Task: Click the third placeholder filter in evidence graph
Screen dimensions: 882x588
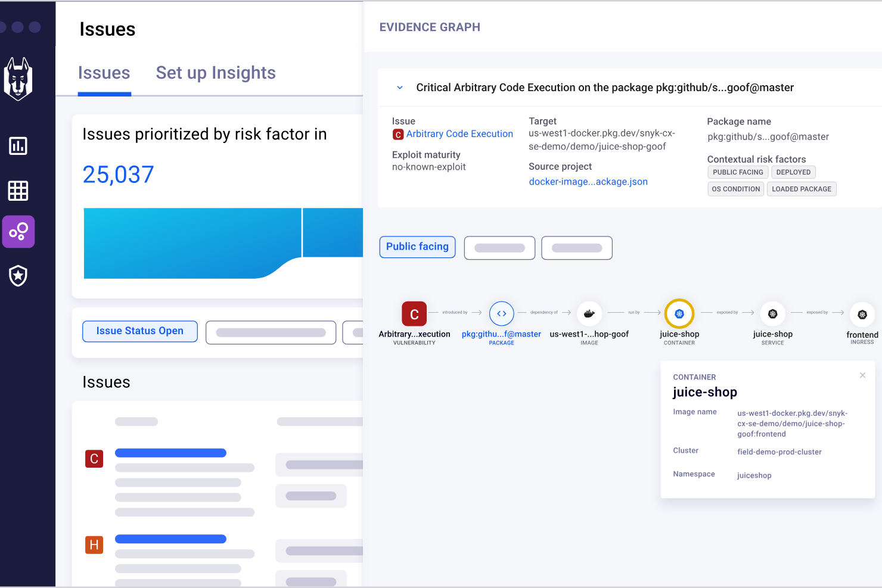Action: tap(577, 248)
